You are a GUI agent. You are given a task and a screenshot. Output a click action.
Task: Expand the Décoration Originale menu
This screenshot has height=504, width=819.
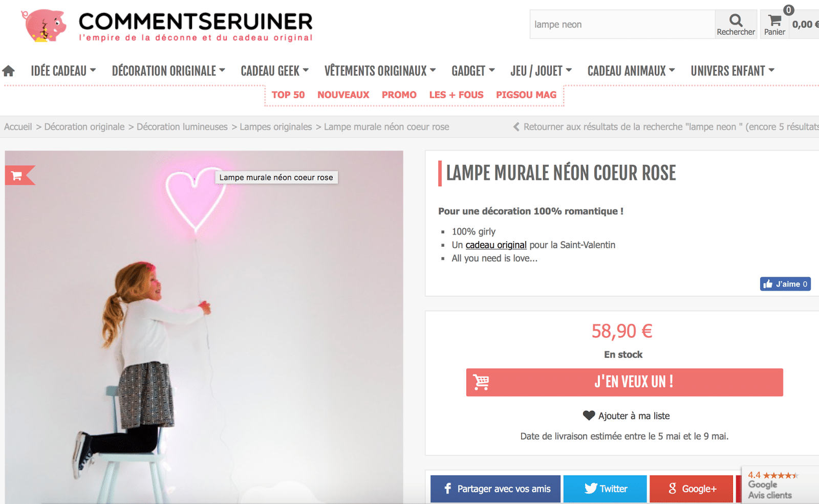168,71
